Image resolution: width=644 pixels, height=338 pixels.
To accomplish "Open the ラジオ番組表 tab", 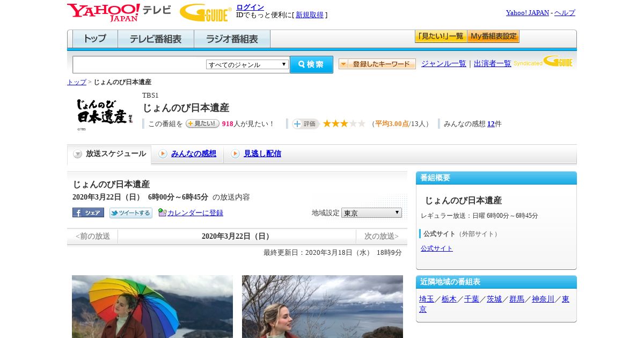I will 232,39.
